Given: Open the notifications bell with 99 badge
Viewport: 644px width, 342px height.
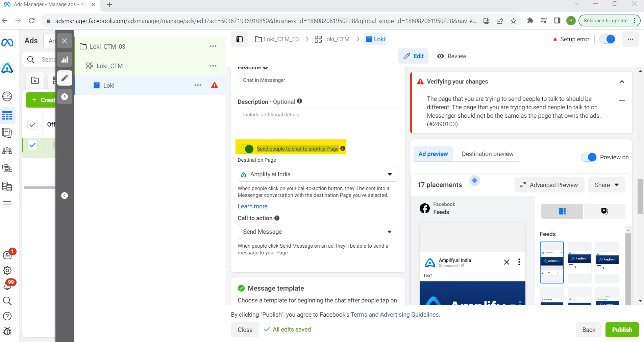Looking at the screenshot, I should 7,285.
